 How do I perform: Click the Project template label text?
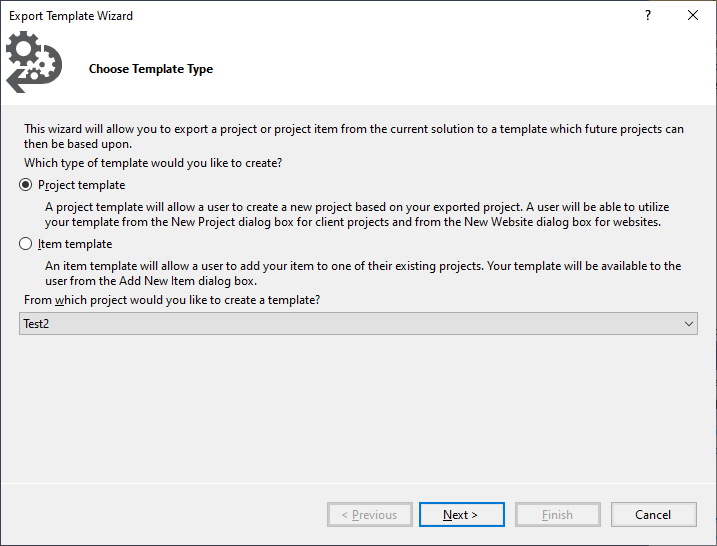tap(81, 185)
